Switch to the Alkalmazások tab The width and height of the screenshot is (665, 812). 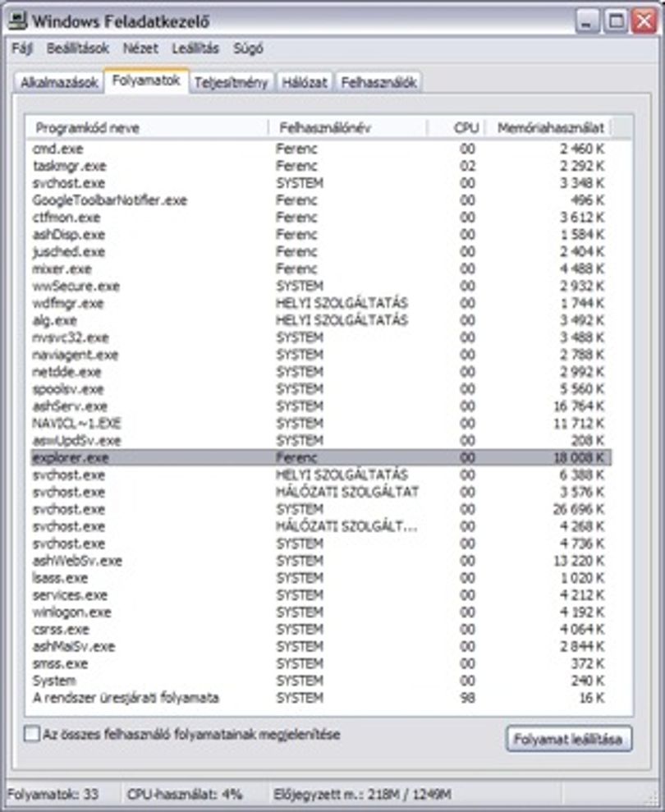pos(59,82)
